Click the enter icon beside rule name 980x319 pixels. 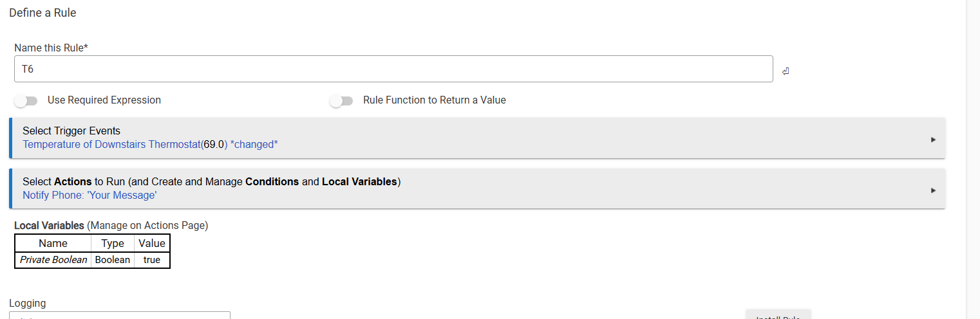point(786,71)
